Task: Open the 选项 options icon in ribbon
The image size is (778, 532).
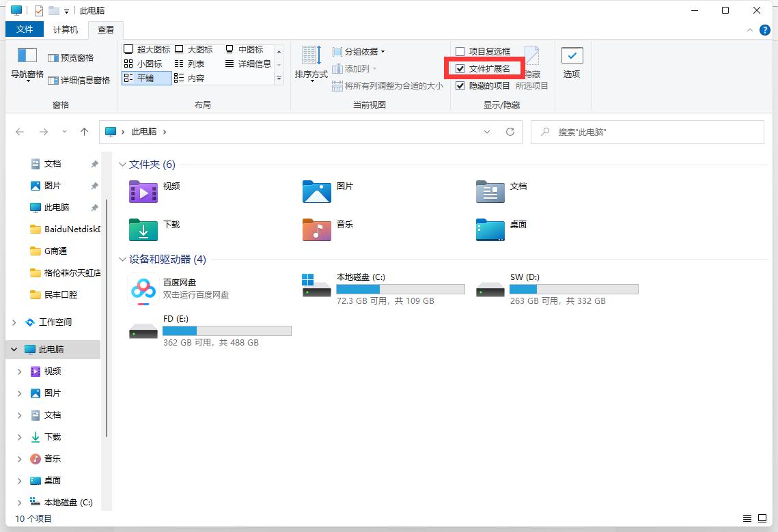Action: click(572, 57)
